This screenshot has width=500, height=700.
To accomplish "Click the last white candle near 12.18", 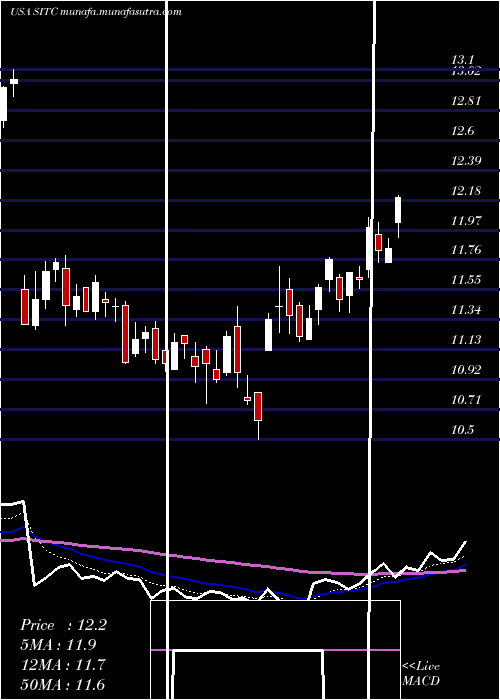I will pyautogui.click(x=398, y=210).
